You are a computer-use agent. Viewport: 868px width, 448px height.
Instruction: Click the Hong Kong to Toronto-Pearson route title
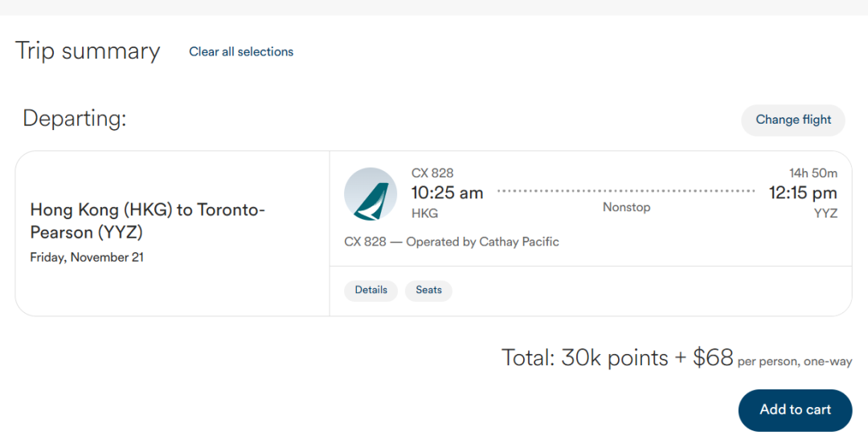tap(147, 221)
